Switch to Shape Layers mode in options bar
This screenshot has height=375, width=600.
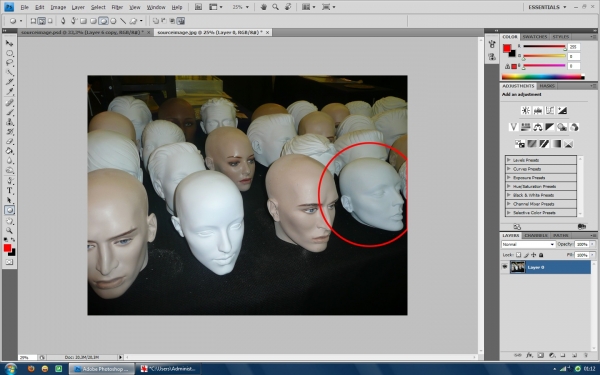[x=33, y=21]
